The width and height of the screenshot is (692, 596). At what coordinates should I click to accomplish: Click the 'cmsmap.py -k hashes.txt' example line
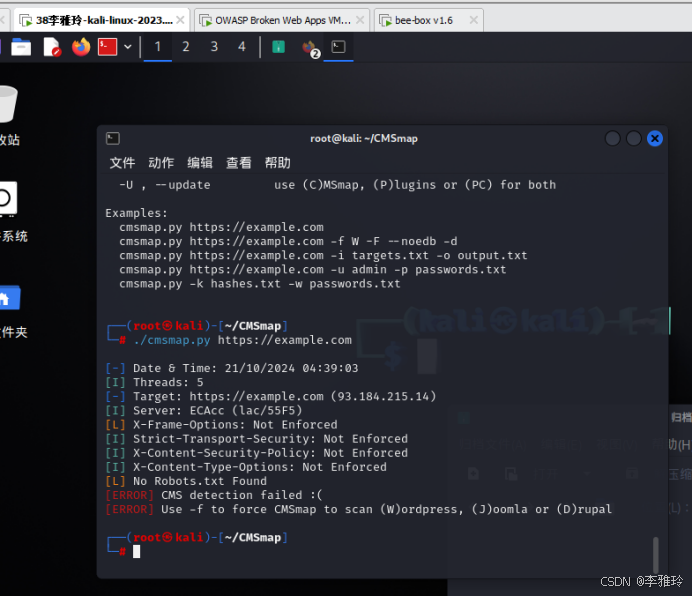pyautogui.click(x=260, y=284)
